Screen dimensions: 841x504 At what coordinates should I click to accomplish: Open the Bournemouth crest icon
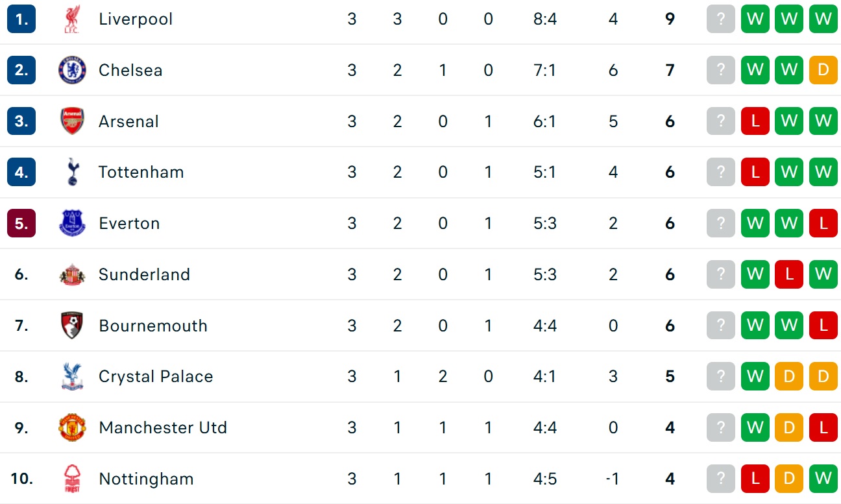click(72, 326)
